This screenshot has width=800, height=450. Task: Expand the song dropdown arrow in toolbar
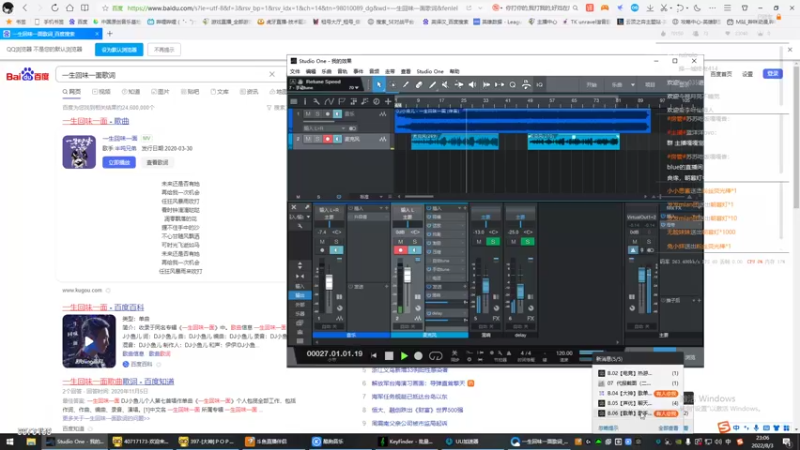[633, 85]
